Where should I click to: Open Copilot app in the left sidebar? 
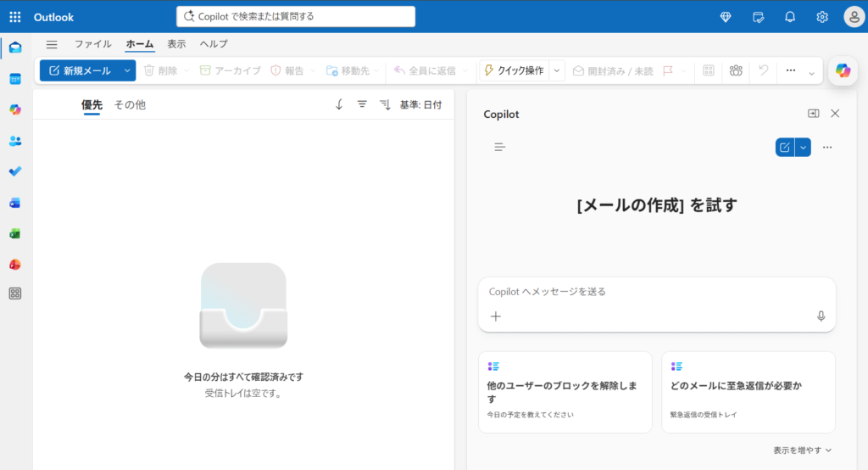tap(15, 109)
